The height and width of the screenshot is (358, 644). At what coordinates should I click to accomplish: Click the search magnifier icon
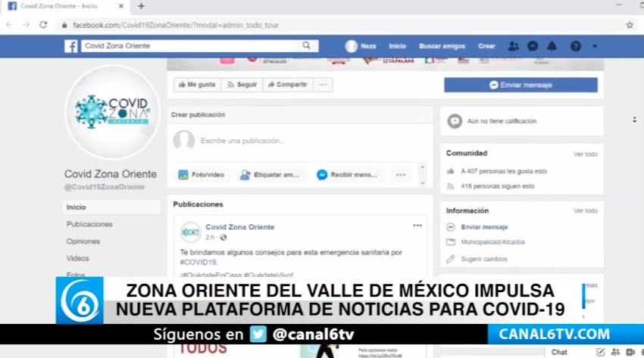tap(306, 45)
